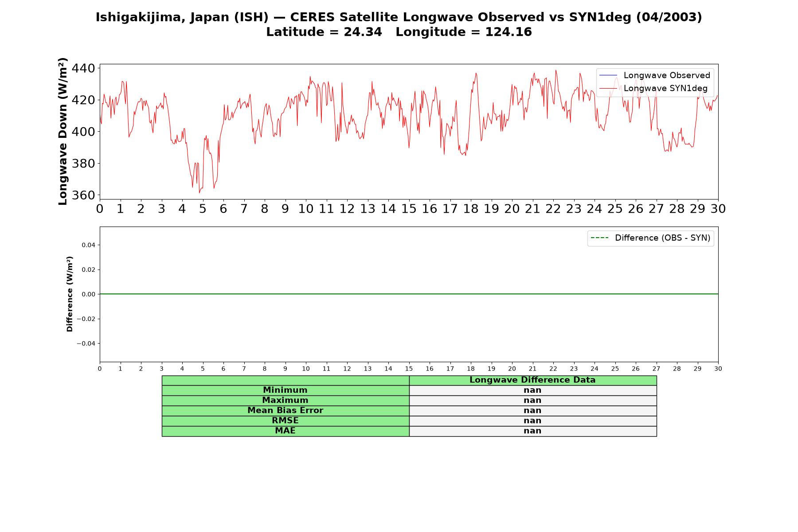The image size is (798, 532).
Task: Click the Difference (OBS - SYN) legend label
Action: 662,238
